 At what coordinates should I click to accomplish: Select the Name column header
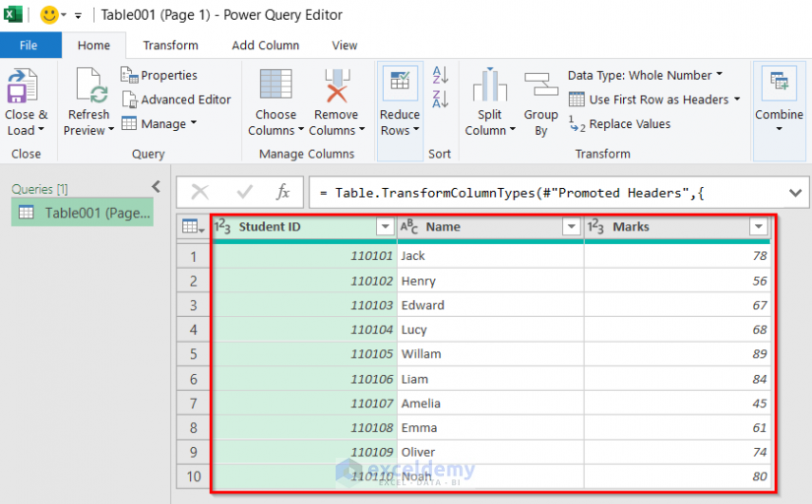tap(490, 226)
